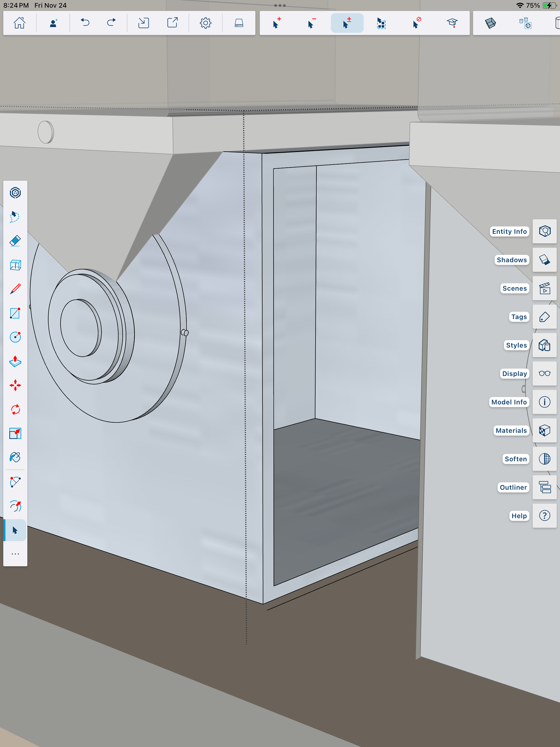Open the Materials panel
The height and width of the screenshot is (747, 560).
tap(544, 431)
